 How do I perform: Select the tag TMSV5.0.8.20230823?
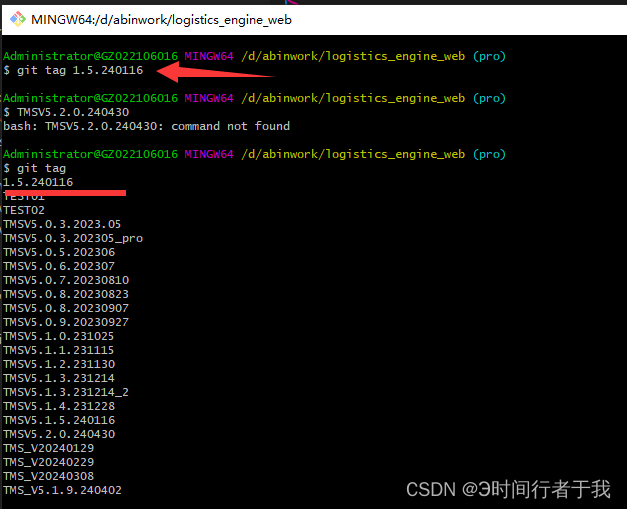66,294
